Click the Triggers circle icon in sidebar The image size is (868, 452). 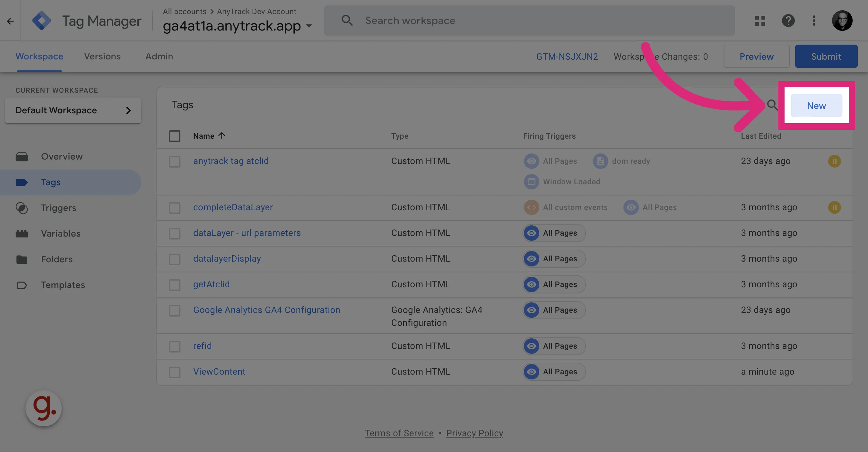pyautogui.click(x=22, y=208)
